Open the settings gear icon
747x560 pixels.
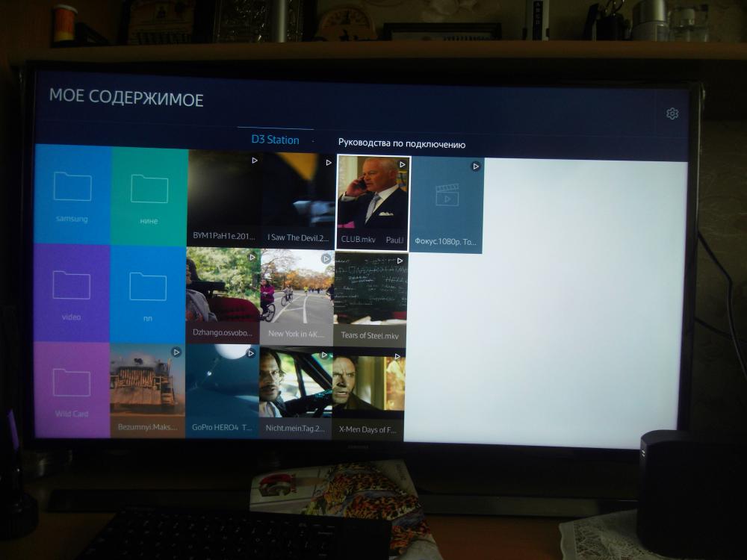pyautogui.click(x=672, y=113)
